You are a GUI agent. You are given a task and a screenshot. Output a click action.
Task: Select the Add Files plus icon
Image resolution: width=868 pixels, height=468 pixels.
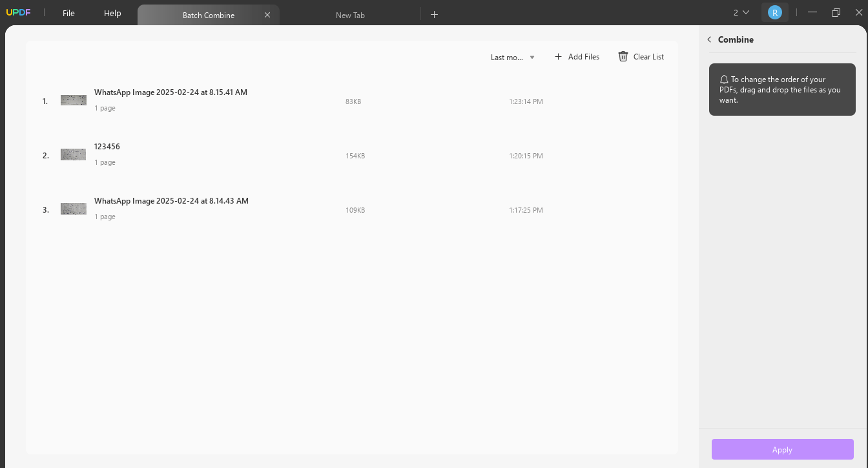[x=558, y=57]
